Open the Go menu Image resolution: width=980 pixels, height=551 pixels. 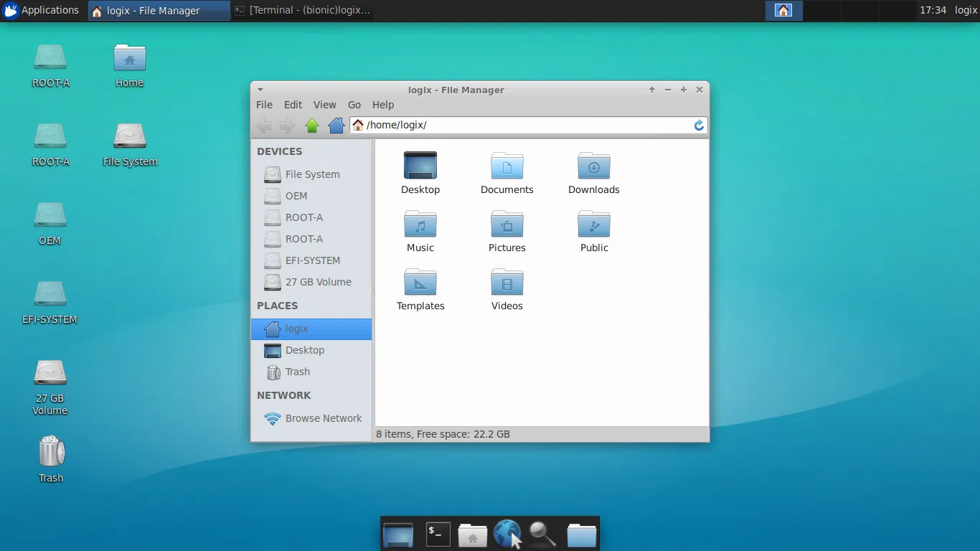(x=354, y=105)
